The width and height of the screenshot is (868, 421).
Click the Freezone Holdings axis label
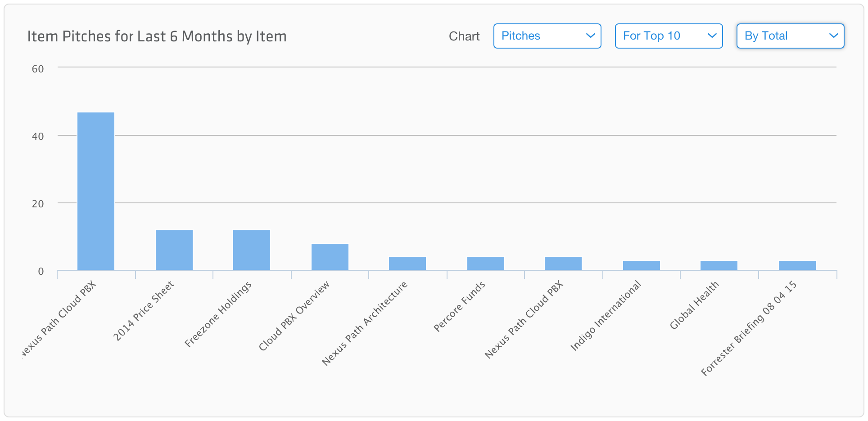pyautogui.click(x=218, y=314)
